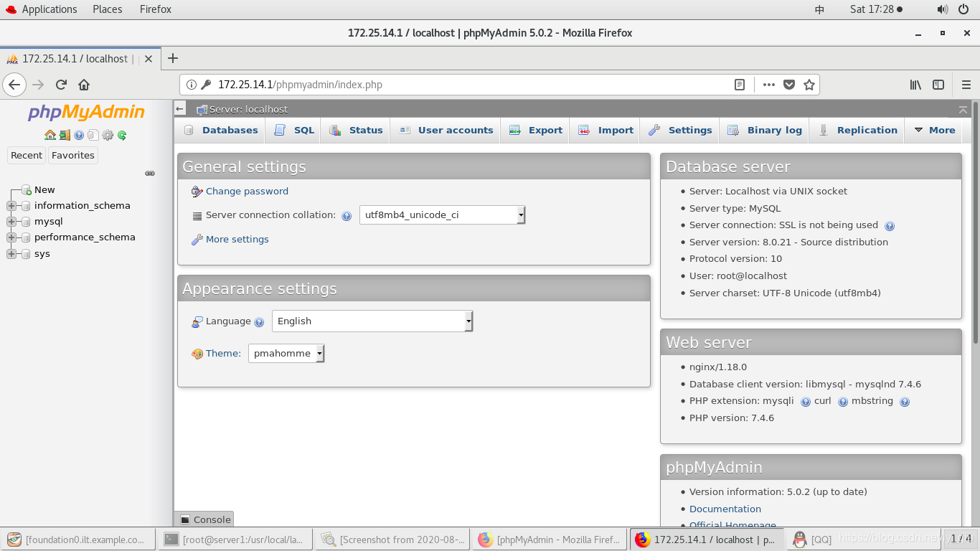Expand information_schema database tree node
Screen dimensions: 980x551
click(11, 206)
